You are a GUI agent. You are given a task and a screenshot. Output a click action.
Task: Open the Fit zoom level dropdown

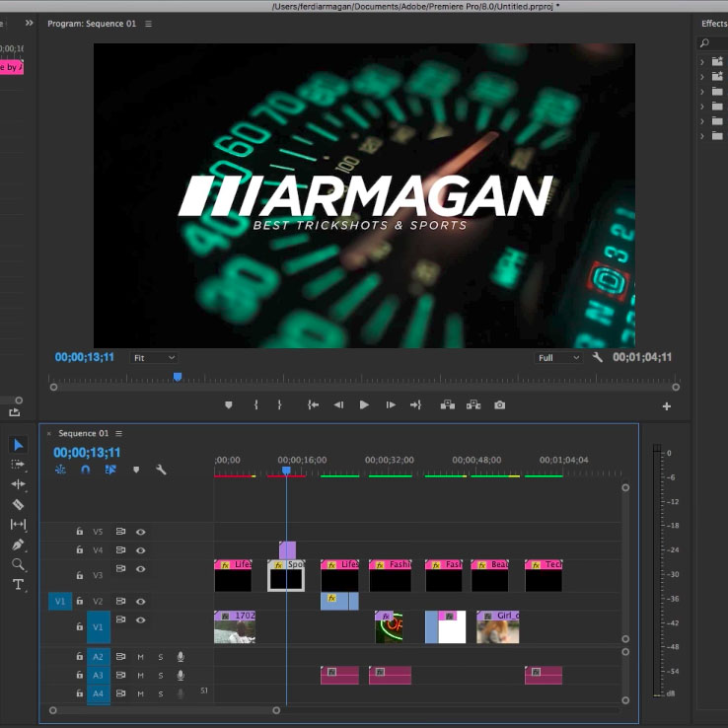click(154, 357)
